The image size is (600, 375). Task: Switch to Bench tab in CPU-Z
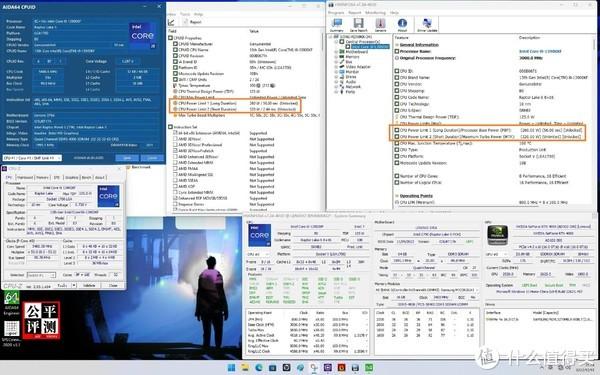[86, 178]
